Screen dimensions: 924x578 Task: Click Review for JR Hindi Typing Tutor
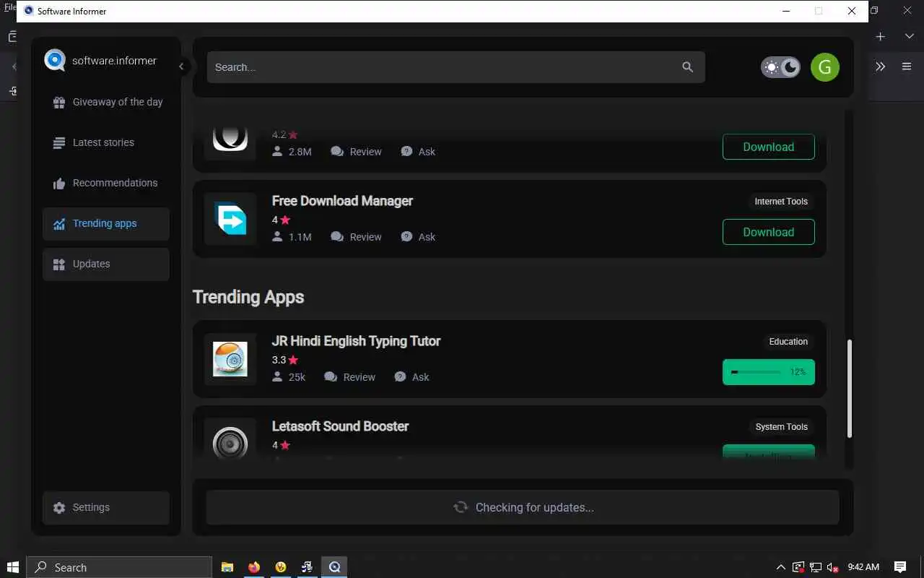(x=350, y=377)
